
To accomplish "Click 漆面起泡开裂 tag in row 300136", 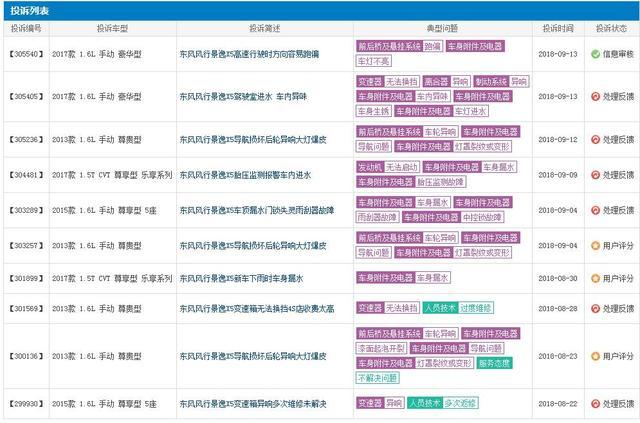I will tap(381, 348).
